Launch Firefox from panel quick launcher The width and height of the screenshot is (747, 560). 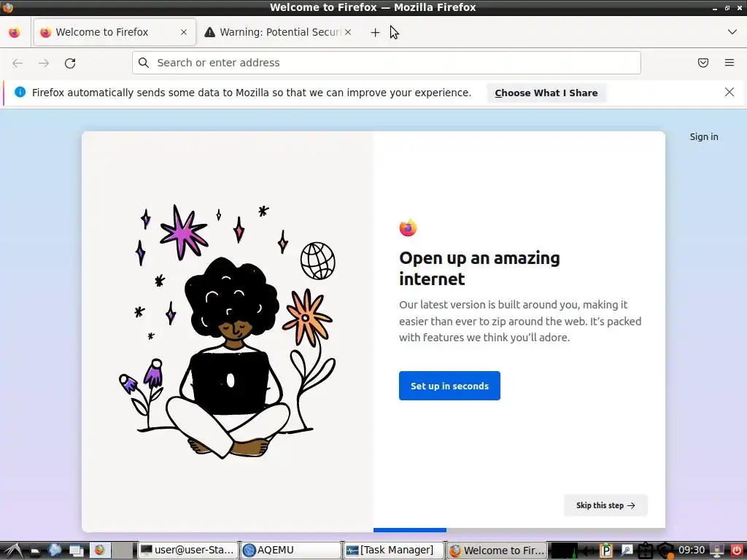click(100, 551)
